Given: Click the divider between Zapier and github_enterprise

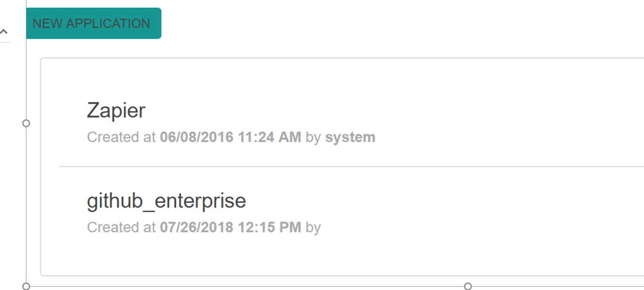Looking at the screenshot, I should (x=330, y=166).
